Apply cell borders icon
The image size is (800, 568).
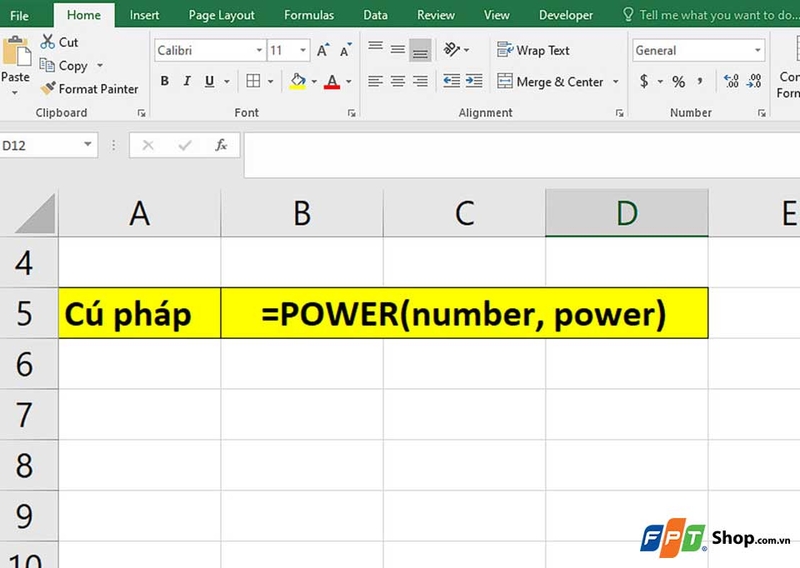(253, 81)
